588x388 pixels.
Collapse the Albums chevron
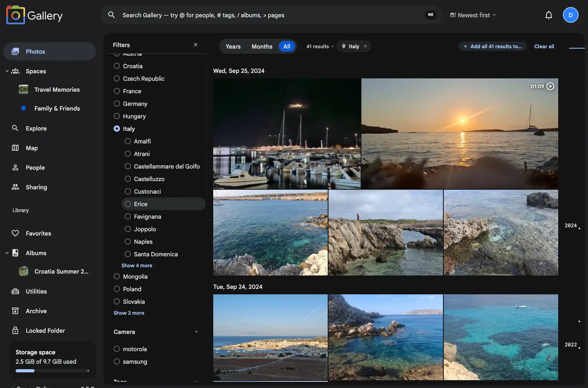pos(7,253)
